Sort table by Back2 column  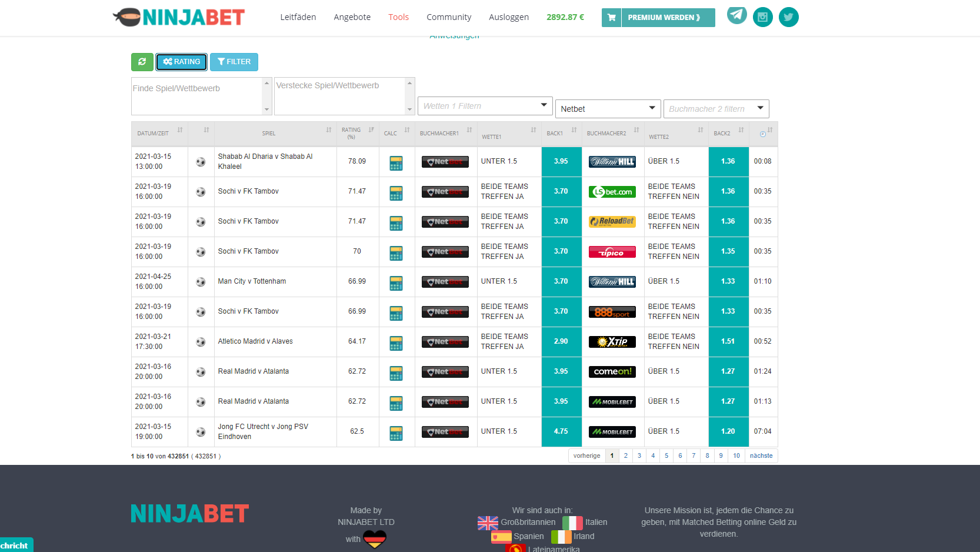728,134
